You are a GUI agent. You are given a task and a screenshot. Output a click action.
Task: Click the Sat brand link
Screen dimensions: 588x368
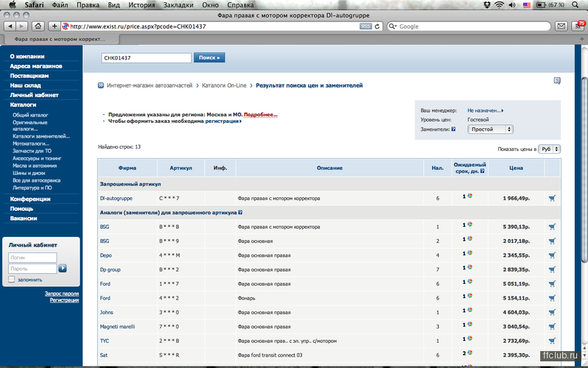(104, 355)
